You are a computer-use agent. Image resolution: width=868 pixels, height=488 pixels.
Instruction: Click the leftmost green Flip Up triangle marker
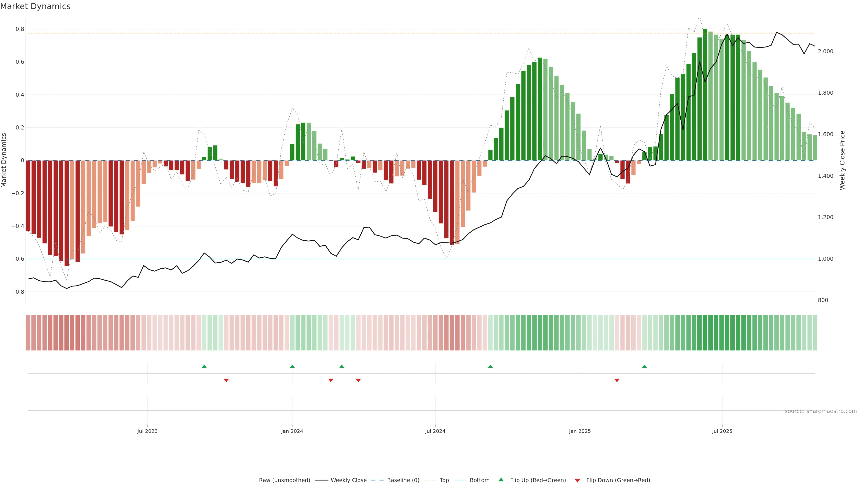(x=204, y=366)
